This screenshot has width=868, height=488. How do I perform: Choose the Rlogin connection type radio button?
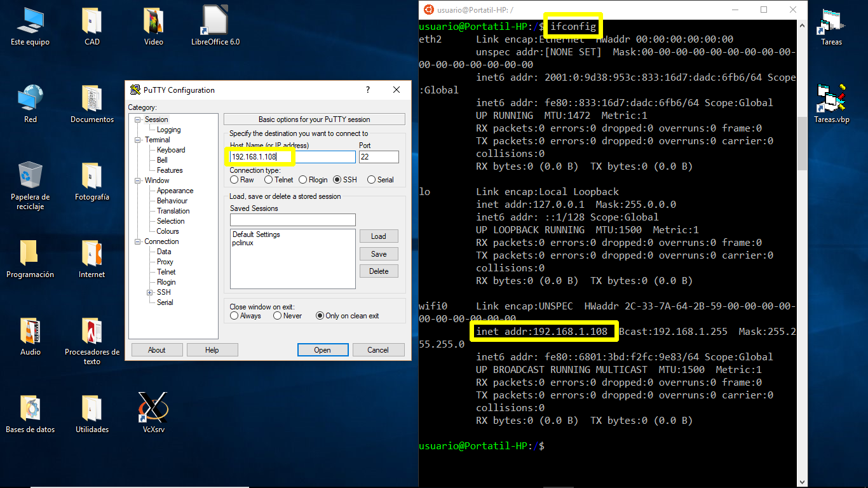pos(303,180)
